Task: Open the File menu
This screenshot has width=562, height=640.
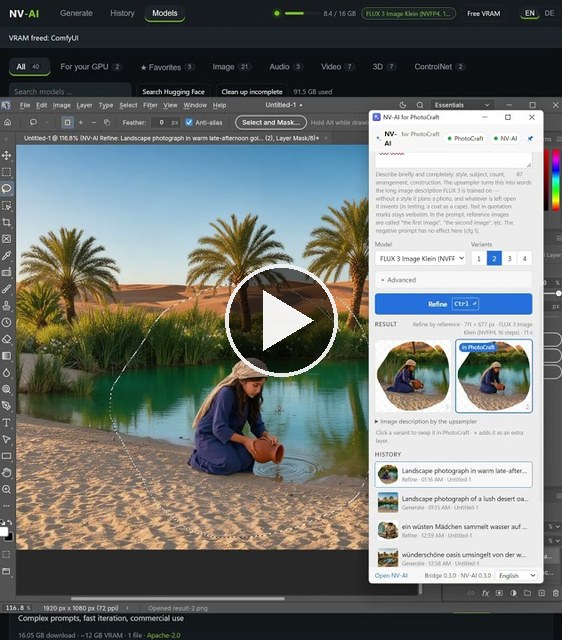Action: tap(25, 105)
